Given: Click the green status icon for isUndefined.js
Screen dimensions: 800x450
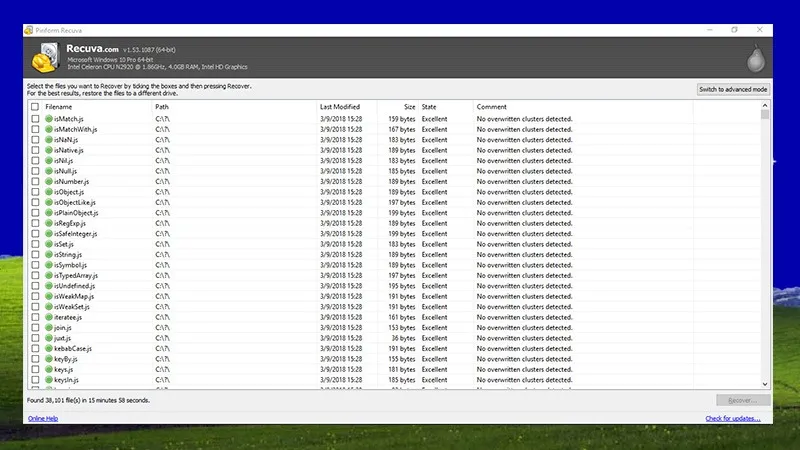Looking at the screenshot, I should [x=49, y=286].
